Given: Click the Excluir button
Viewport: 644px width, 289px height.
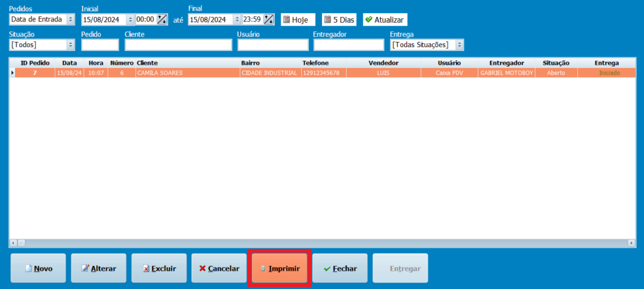Looking at the screenshot, I should [159, 268].
